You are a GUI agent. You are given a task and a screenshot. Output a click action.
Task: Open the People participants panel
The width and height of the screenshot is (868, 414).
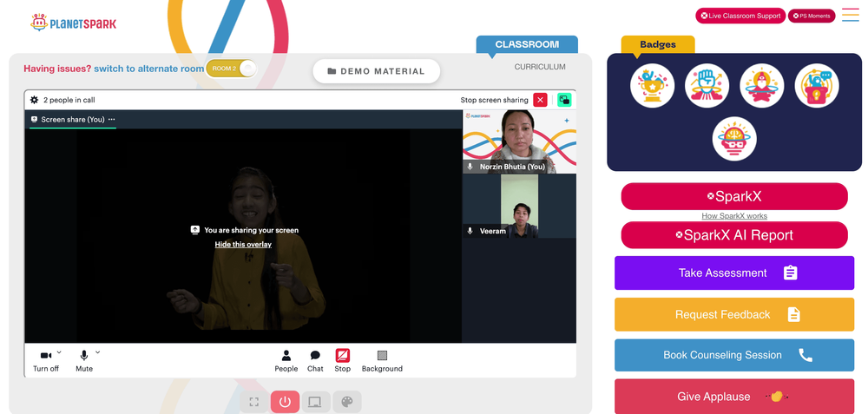(286, 361)
